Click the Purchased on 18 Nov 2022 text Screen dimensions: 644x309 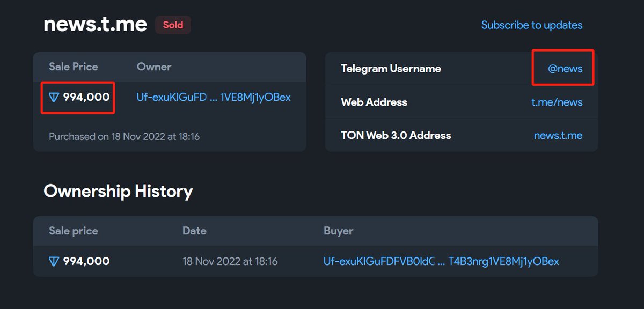click(124, 136)
